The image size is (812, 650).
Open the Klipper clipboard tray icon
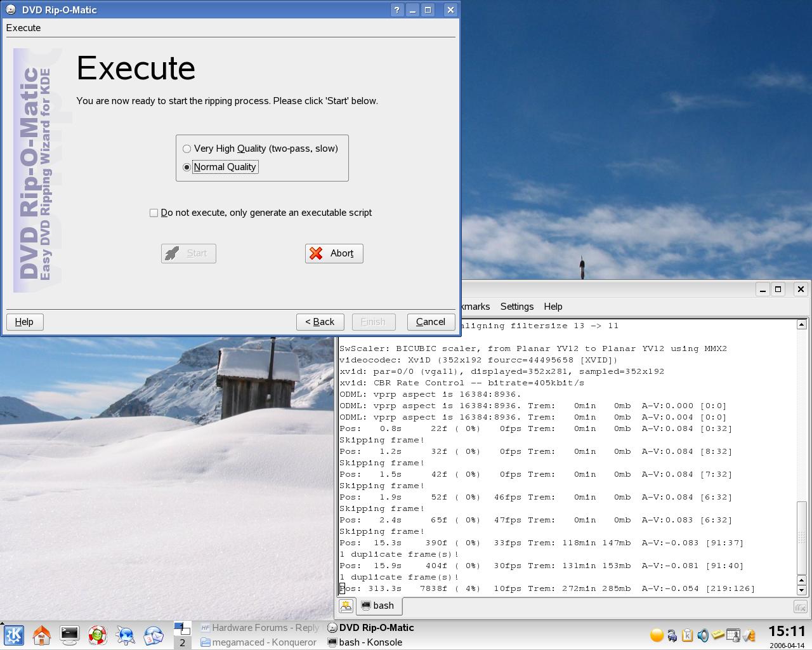tap(688, 635)
